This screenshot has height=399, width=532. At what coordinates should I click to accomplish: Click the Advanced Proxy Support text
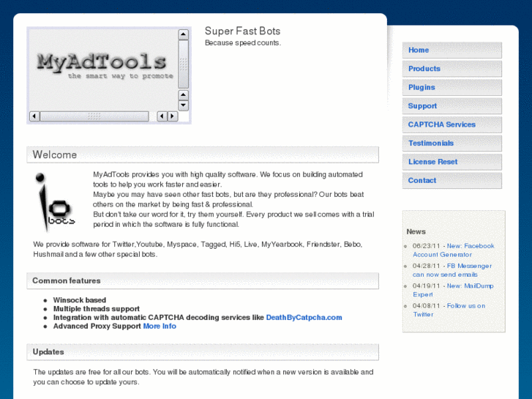click(x=97, y=327)
